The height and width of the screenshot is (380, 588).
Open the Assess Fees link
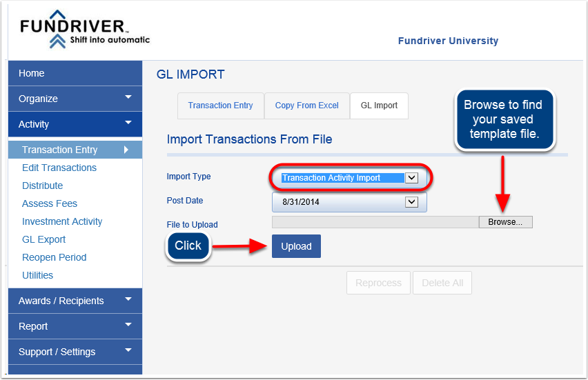50,203
